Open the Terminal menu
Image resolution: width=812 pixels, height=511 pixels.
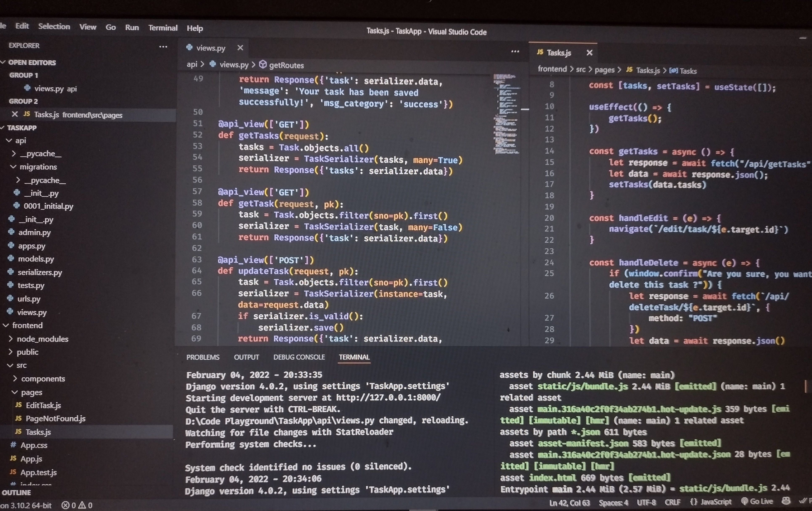point(163,28)
